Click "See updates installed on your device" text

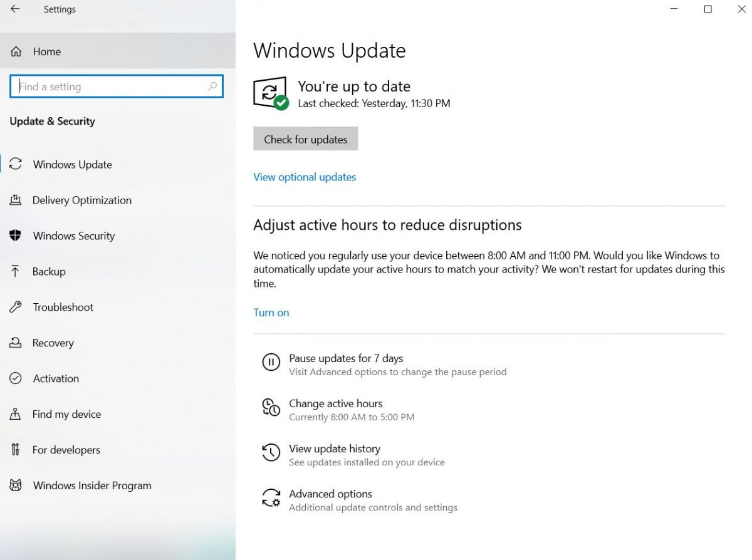point(367,462)
